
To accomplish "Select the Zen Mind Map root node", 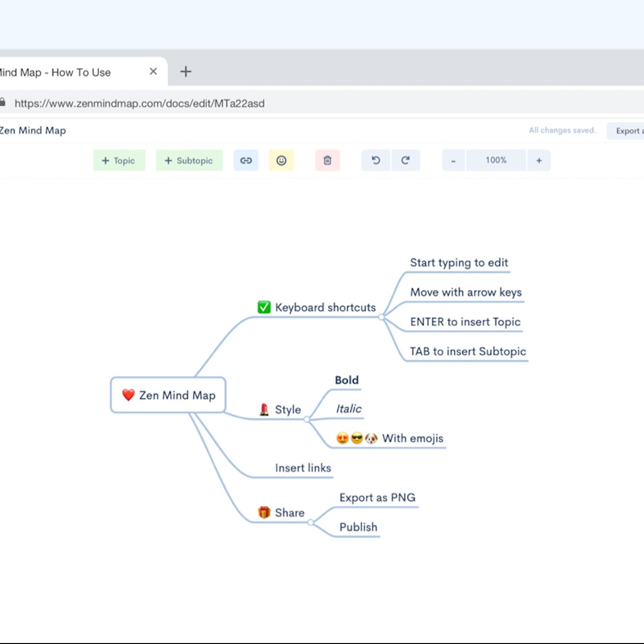I will tap(168, 395).
